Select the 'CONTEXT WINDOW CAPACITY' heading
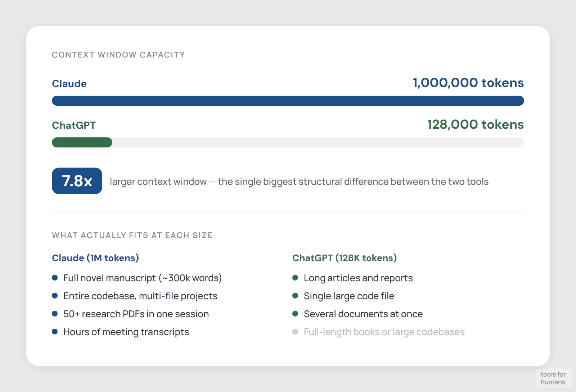This screenshot has height=392, width=576. tap(118, 55)
